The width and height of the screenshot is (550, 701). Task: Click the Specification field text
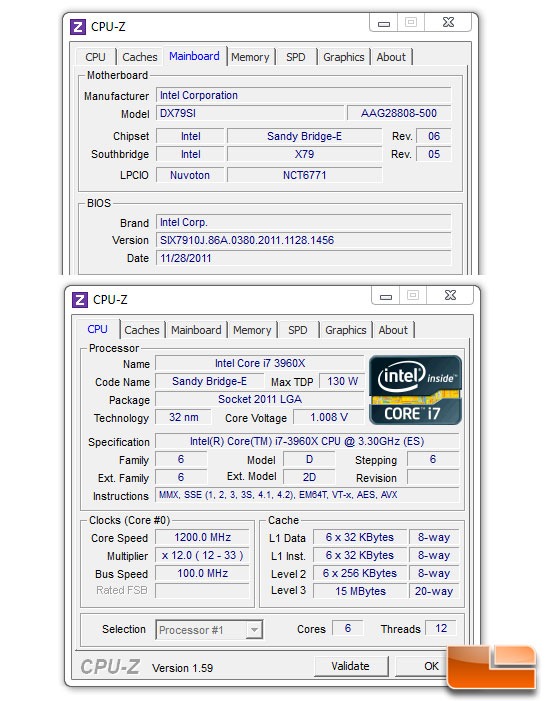click(307, 441)
